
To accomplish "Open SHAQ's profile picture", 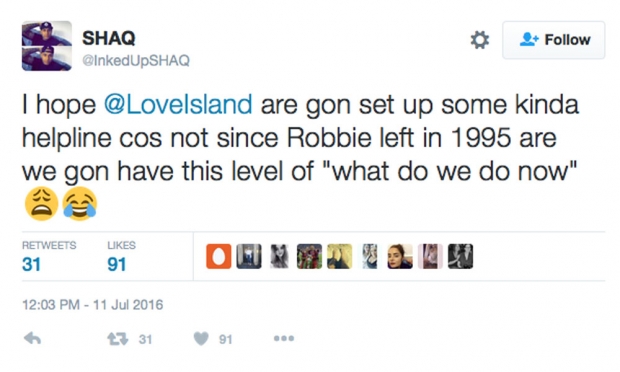I will (47, 46).
